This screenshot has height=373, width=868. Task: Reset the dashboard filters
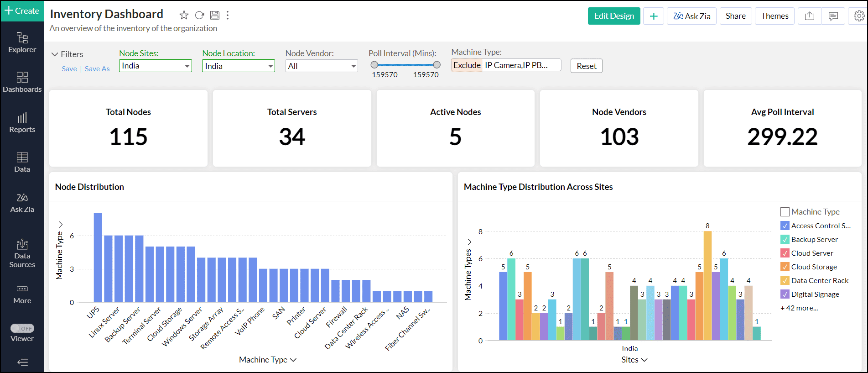point(586,66)
